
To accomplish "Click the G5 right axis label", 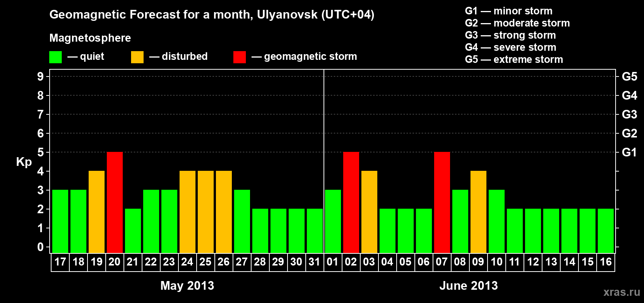I will (x=630, y=77).
